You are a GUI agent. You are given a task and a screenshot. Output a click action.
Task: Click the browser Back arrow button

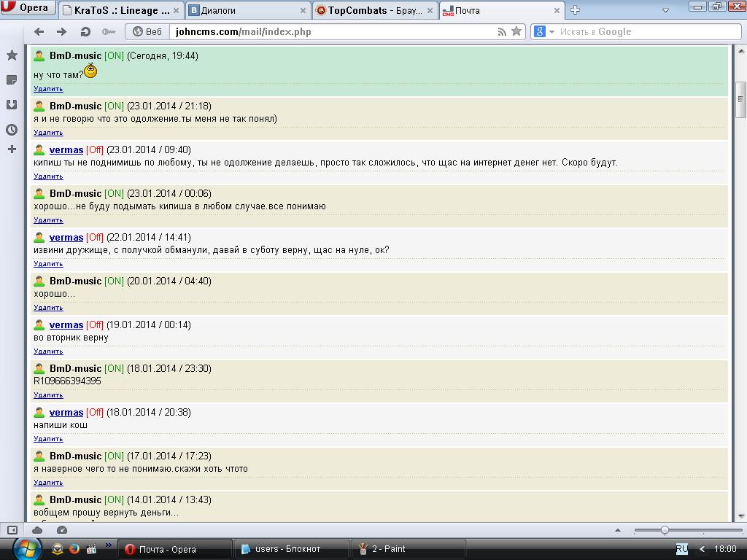point(39,31)
